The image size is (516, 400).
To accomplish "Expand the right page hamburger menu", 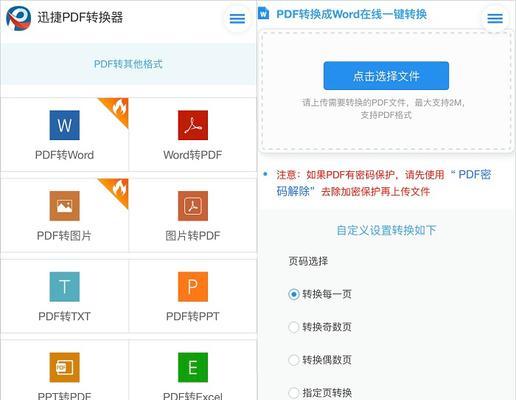I will coord(495,18).
